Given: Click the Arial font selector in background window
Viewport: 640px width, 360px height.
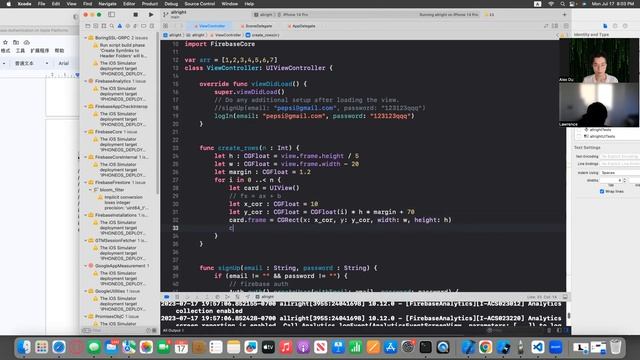Looking at the screenshot, I should click(63, 63).
